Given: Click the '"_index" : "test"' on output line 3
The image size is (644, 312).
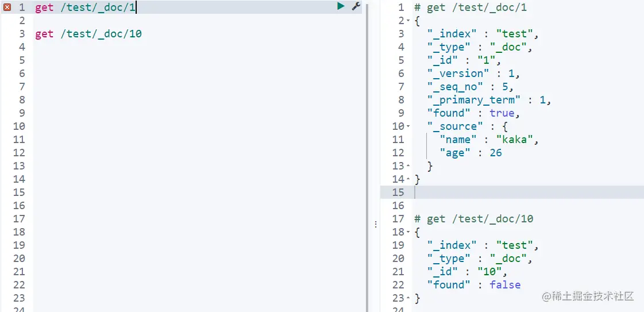Looking at the screenshot, I should point(483,34).
